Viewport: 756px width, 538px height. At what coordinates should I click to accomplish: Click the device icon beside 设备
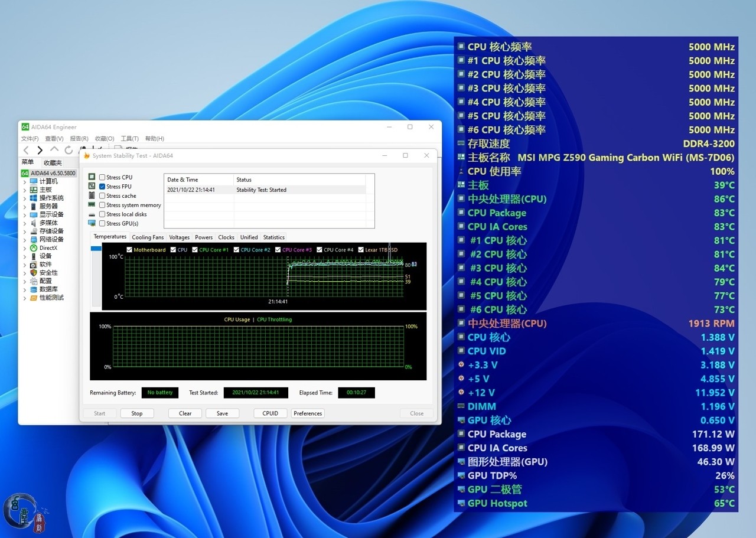34,256
